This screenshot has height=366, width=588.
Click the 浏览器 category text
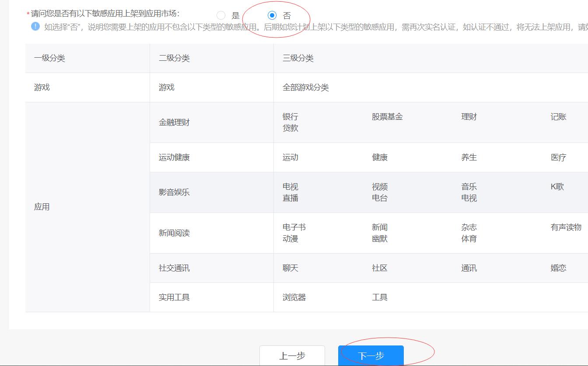point(294,297)
